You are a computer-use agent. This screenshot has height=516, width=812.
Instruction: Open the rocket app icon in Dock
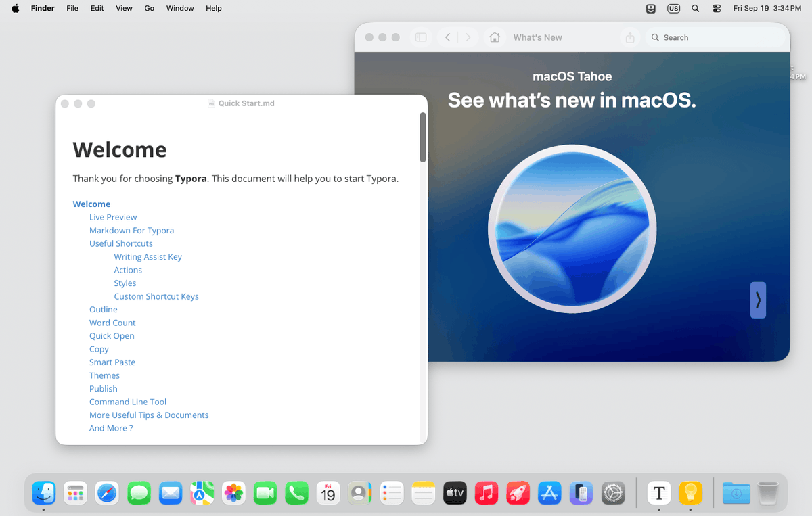[518, 493]
